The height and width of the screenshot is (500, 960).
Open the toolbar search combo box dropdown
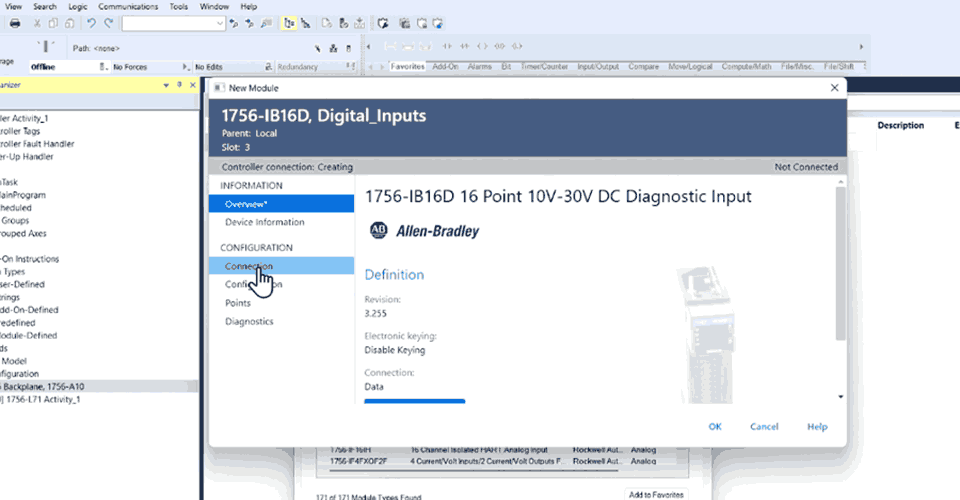(x=217, y=23)
